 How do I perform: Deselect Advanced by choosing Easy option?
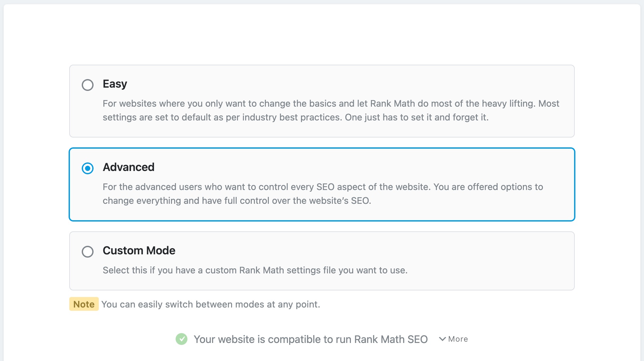pyautogui.click(x=87, y=85)
